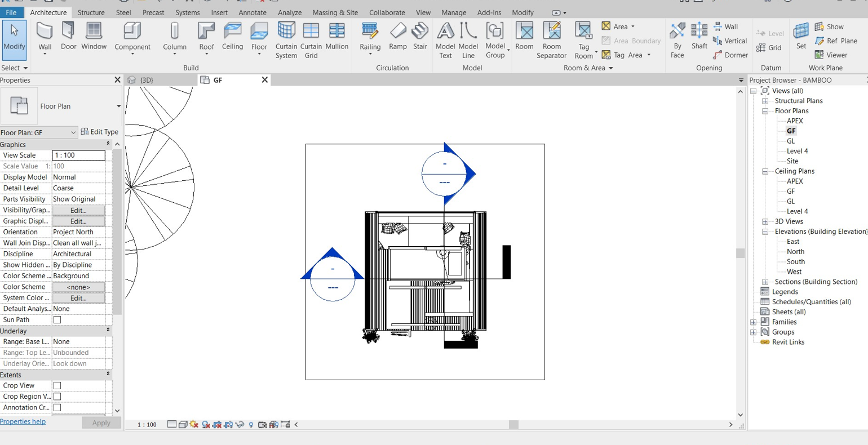Select the Room Separator tool
The image size is (868, 445).
click(x=551, y=41)
